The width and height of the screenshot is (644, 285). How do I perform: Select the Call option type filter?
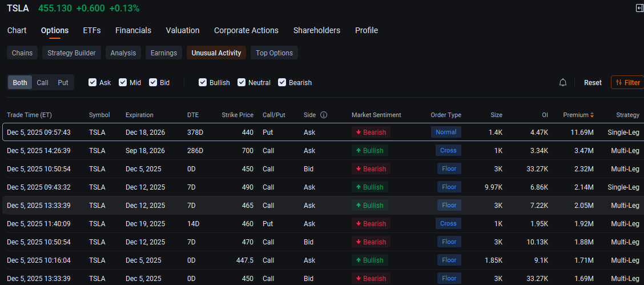point(42,83)
